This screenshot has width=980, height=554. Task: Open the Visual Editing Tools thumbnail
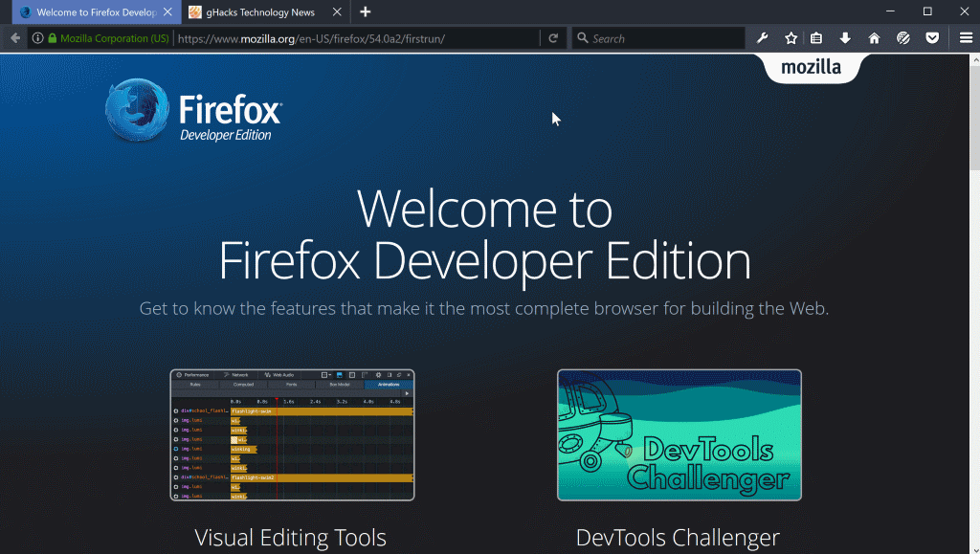tap(293, 434)
